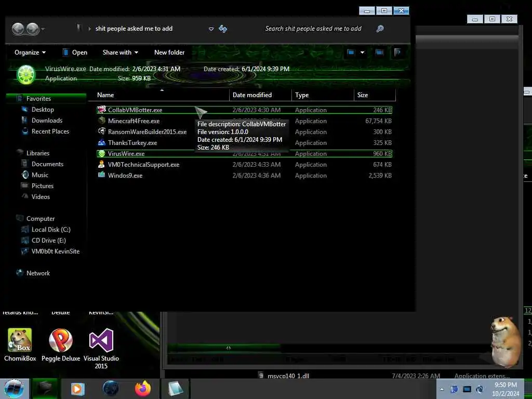Toggle the preview pane icon
This screenshot has height=399, width=532.
point(379,52)
